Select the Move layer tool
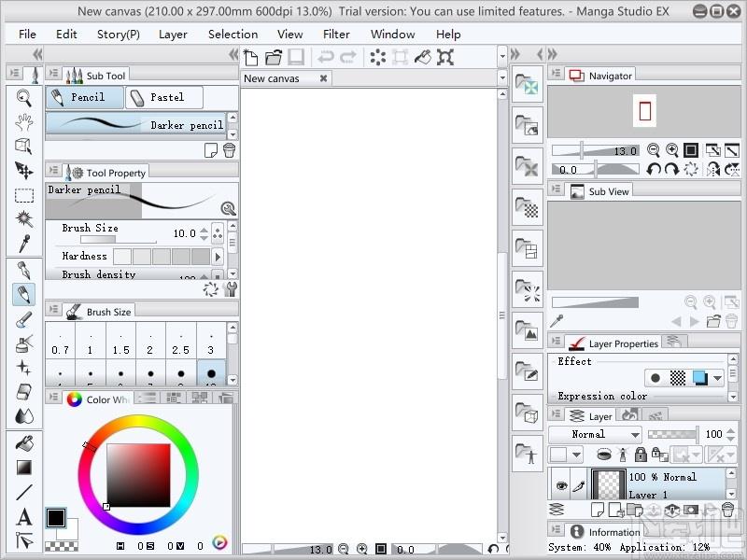The height and width of the screenshot is (560, 747). coord(24,171)
